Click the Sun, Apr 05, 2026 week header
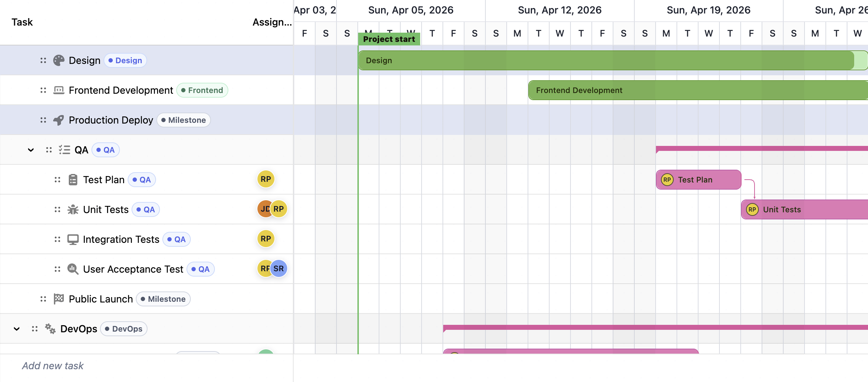 pos(411,10)
